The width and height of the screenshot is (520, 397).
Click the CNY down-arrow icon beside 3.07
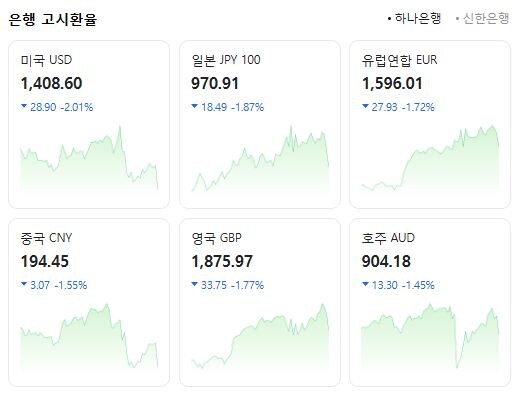click(24, 284)
